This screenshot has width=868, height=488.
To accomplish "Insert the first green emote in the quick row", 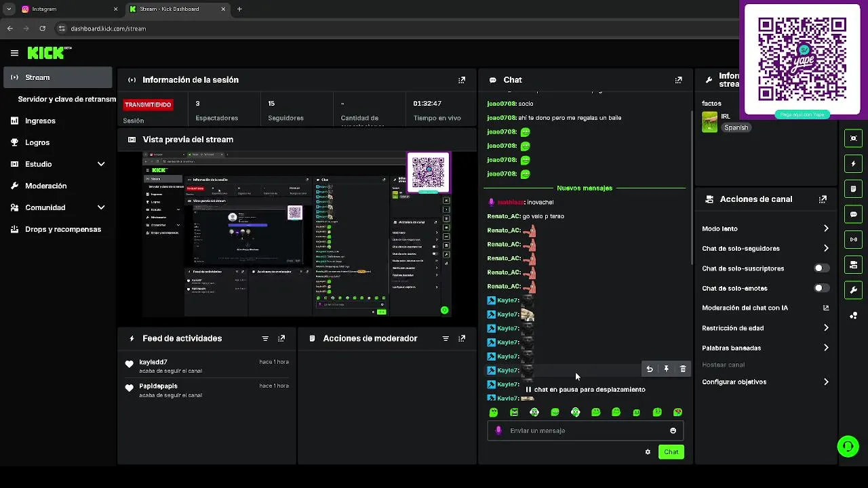I will (x=494, y=412).
